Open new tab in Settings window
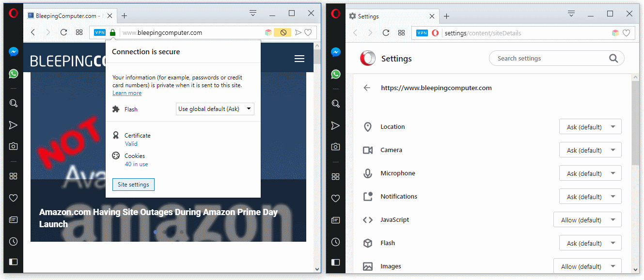 pos(446,16)
